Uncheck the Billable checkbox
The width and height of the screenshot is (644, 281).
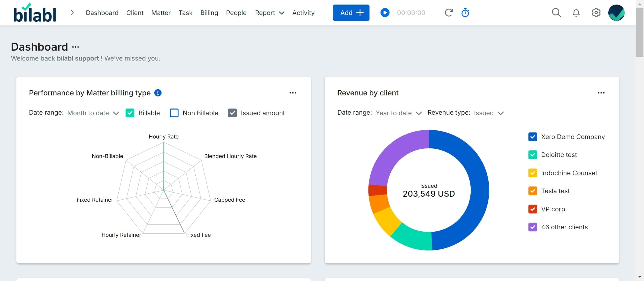[x=130, y=113]
